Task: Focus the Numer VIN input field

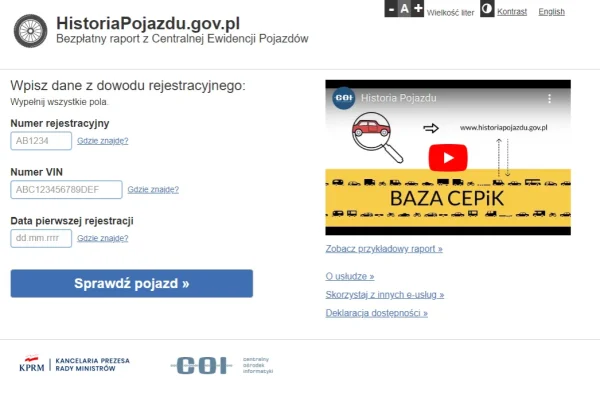Action: pos(67,189)
